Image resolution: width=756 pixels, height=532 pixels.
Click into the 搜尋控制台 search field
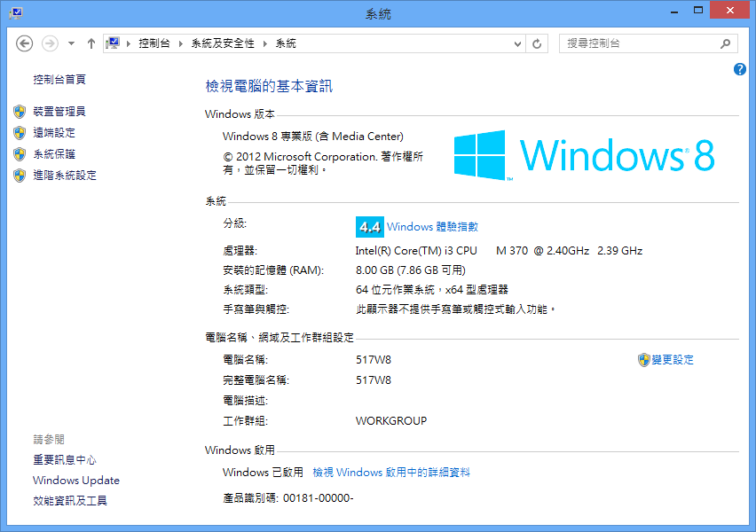(639, 43)
